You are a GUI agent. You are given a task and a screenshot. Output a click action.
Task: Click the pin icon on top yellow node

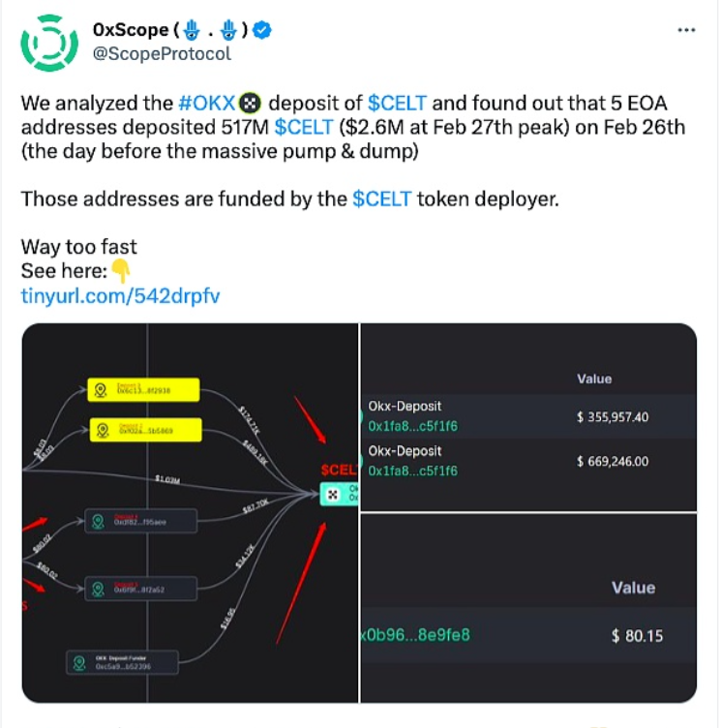click(101, 390)
